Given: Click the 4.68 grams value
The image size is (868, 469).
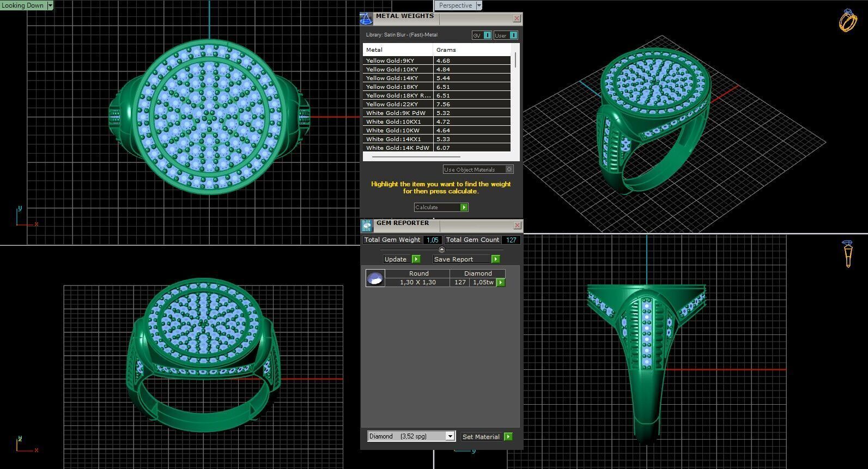Looking at the screenshot, I should click(443, 60).
